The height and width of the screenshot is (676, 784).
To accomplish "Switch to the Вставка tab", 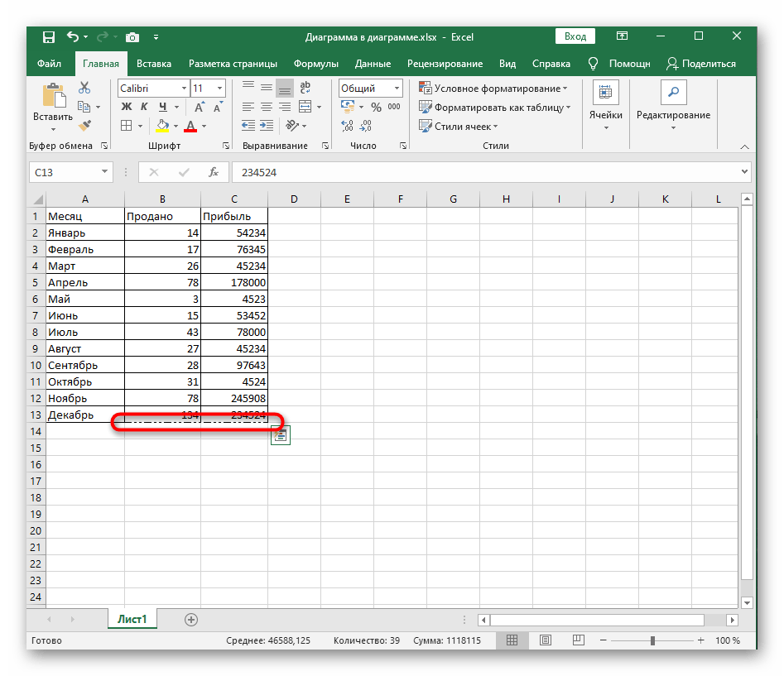I will (154, 64).
